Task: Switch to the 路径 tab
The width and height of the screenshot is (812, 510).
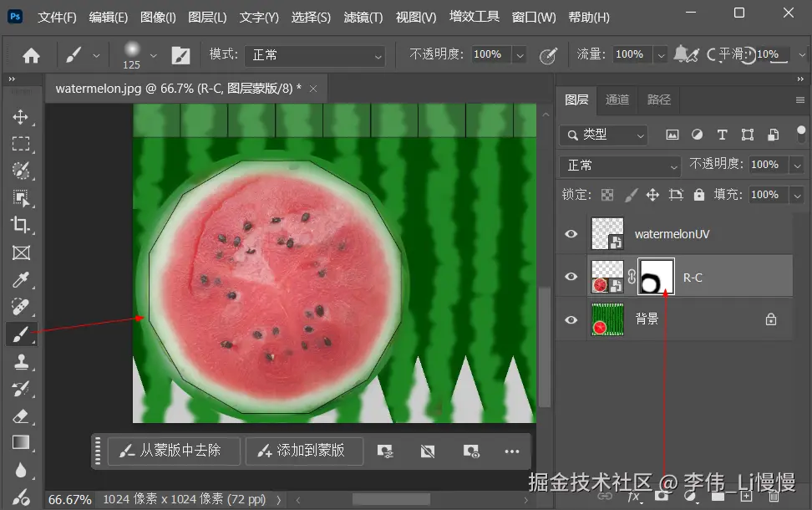Action: point(659,99)
